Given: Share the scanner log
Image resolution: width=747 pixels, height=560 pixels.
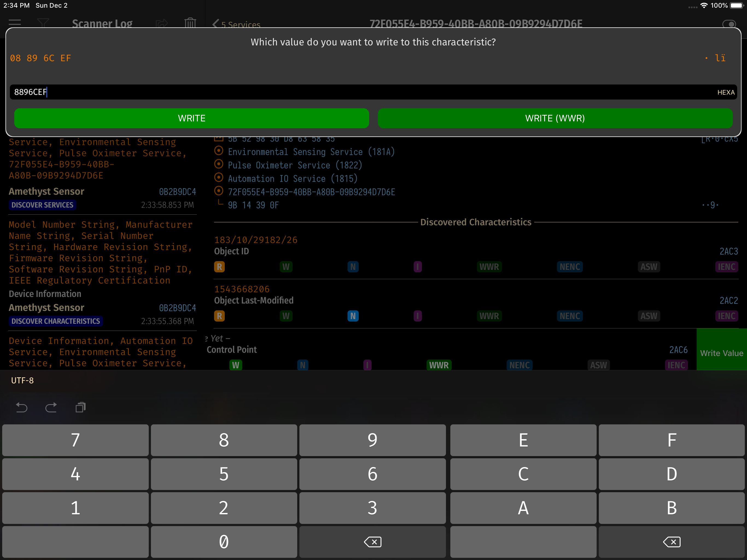Looking at the screenshot, I should pos(162,22).
